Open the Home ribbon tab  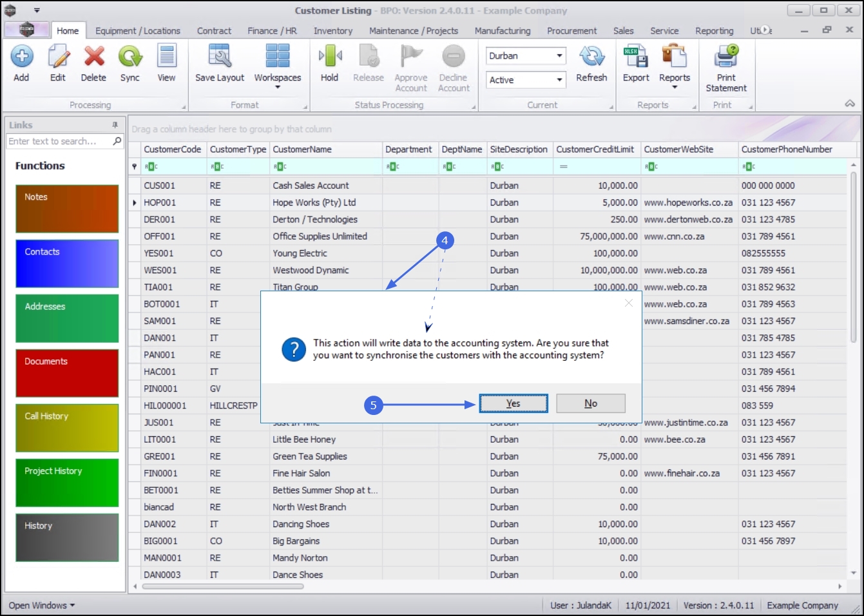[68, 31]
